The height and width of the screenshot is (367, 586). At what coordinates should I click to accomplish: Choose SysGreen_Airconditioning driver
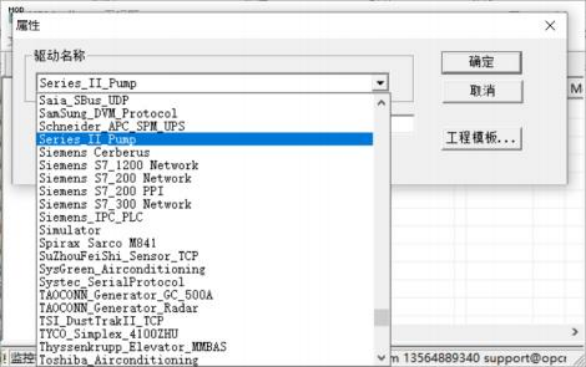[206, 269]
